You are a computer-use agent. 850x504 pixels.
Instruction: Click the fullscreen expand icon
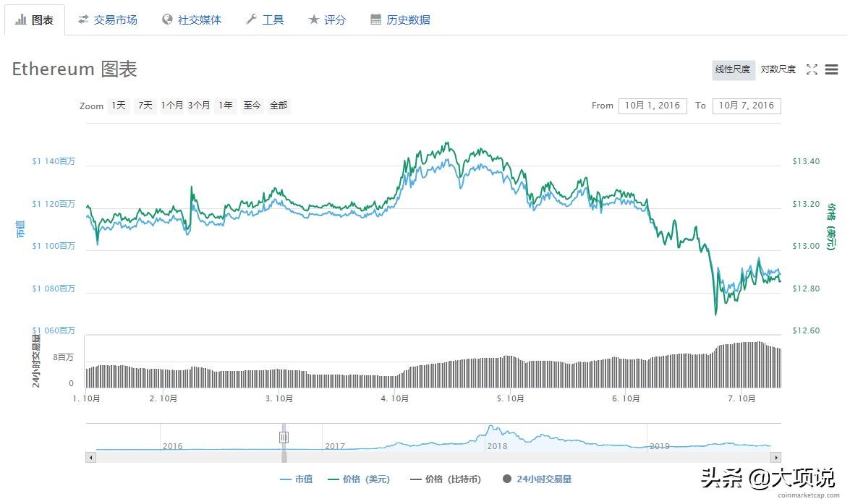coord(812,69)
